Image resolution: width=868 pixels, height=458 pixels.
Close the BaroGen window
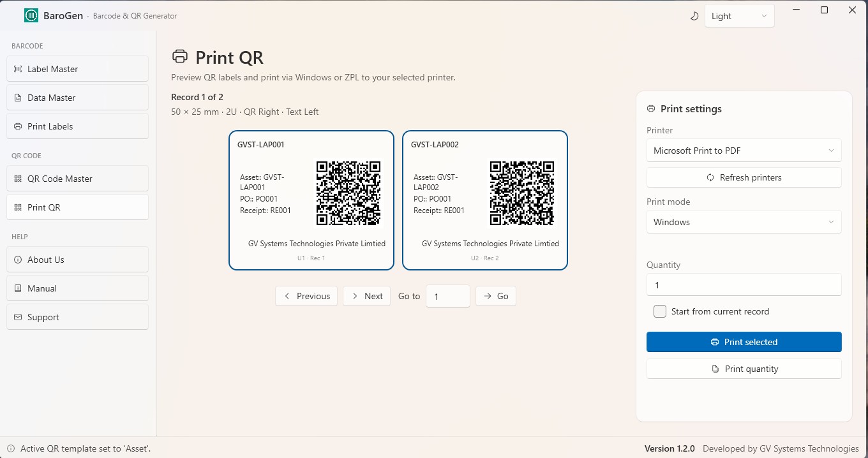point(853,10)
